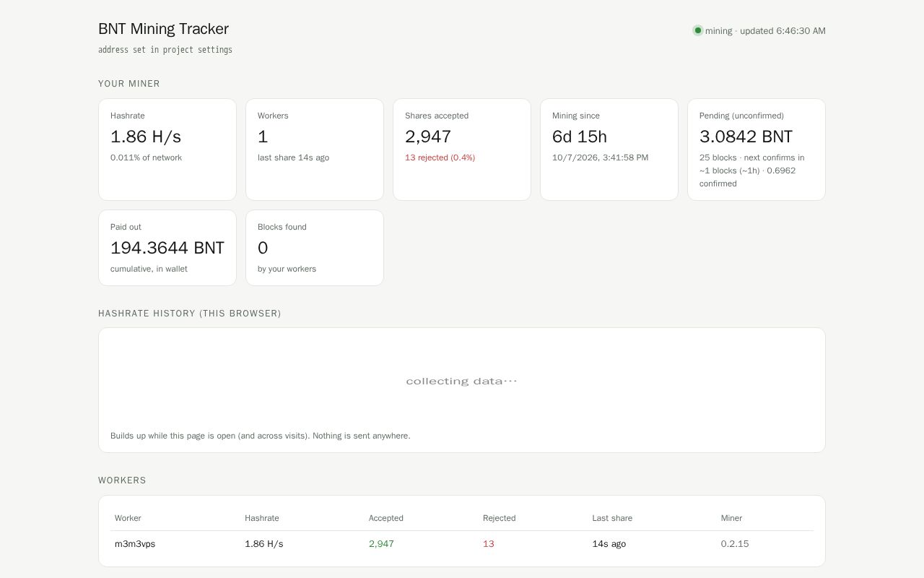Click the 'Worker' column header

(128, 518)
